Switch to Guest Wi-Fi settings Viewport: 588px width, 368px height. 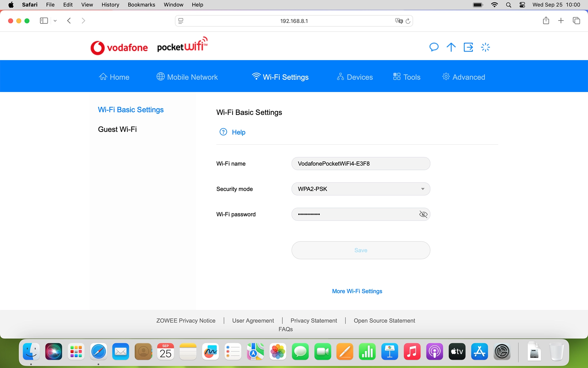coord(117,129)
